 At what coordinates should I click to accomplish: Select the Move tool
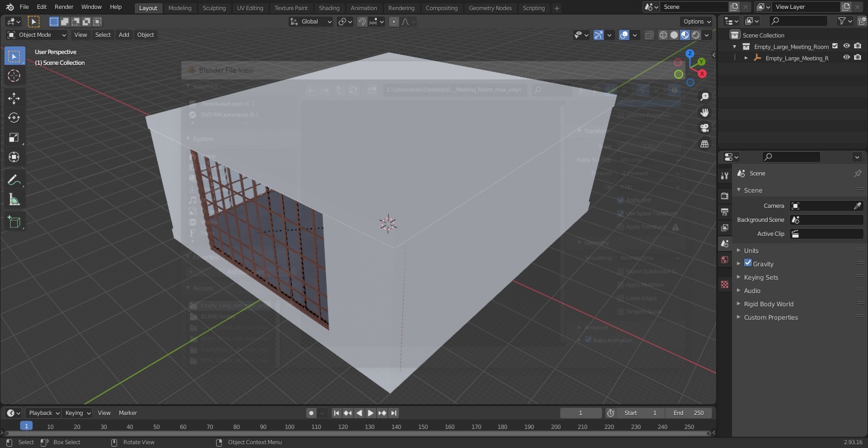pyautogui.click(x=14, y=98)
